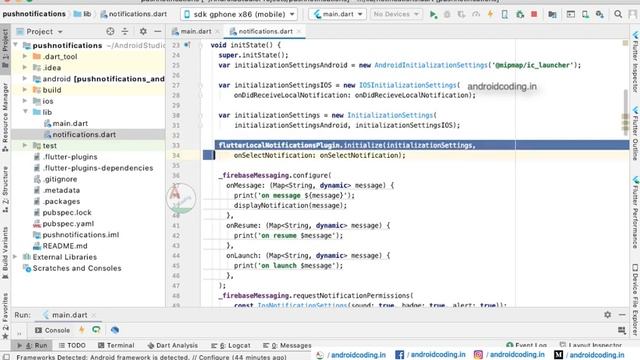Expand the test folder
Viewport: 640px width, 360px height.
[x=25, y=145]
